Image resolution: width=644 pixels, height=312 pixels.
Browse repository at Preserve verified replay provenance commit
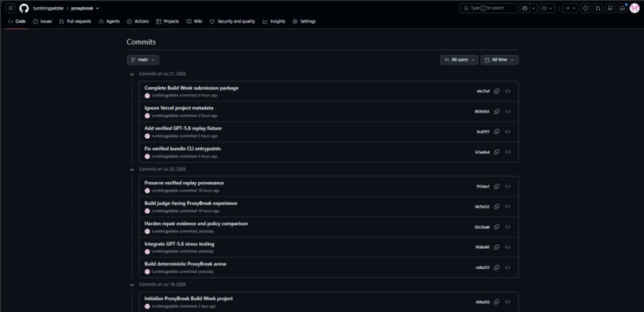tap(508, 187)
